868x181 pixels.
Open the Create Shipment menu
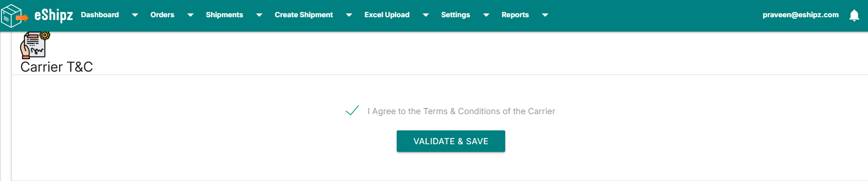click(x=304, y=15)
